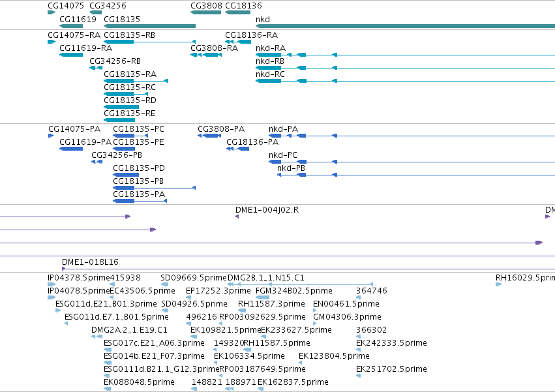Click EST EK251702.5prime

(391, 370)
